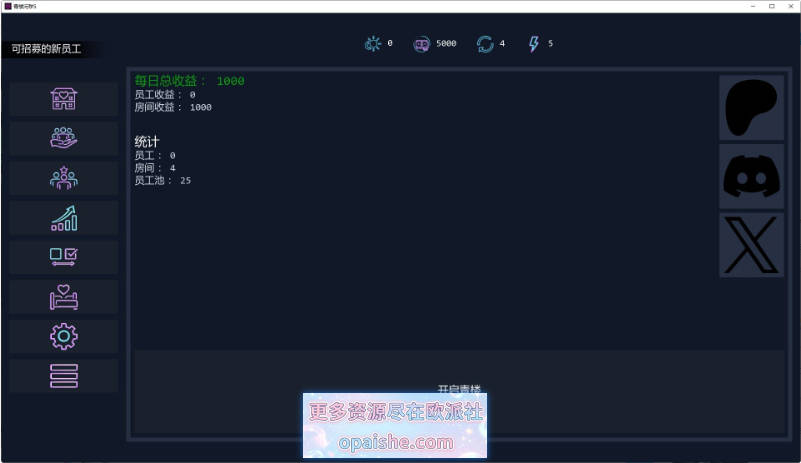Open the people with star icon

click(63, 178)
